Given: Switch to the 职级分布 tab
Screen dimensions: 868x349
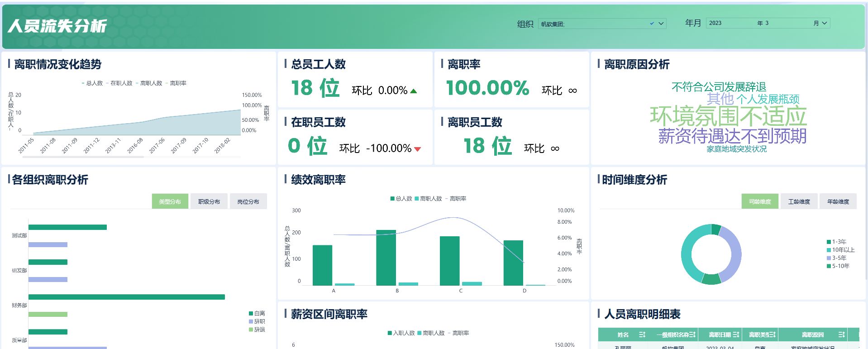Looking at the screenshot, I should 209,201.
